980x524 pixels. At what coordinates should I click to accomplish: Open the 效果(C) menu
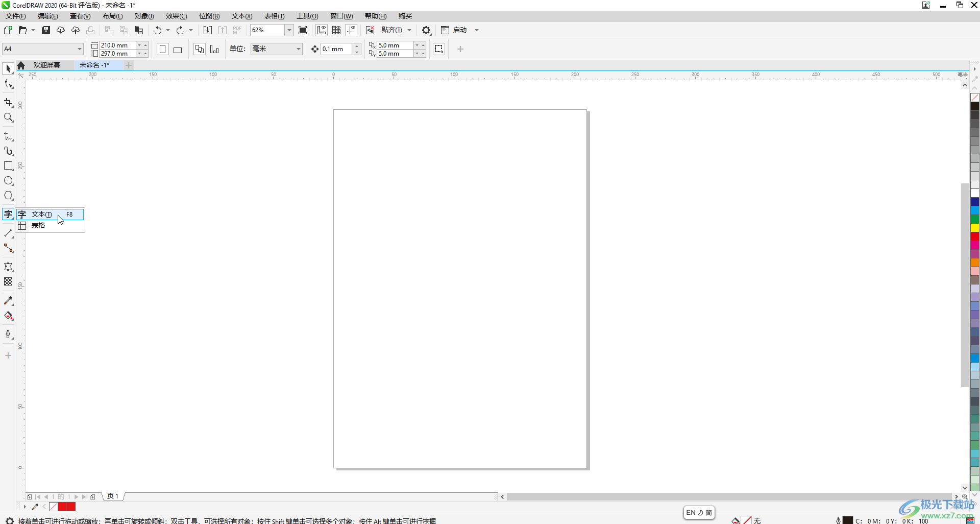[176, 16]
